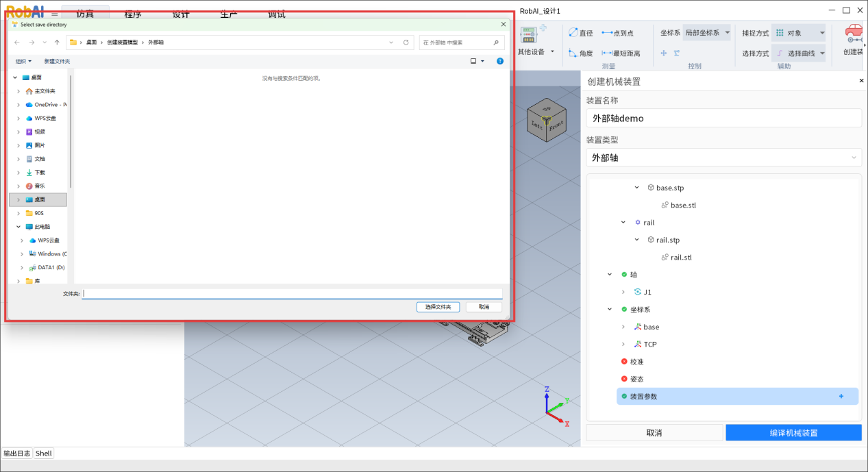Collapse the 轴 tree node

pyautogui.click(x=610, y=275)
